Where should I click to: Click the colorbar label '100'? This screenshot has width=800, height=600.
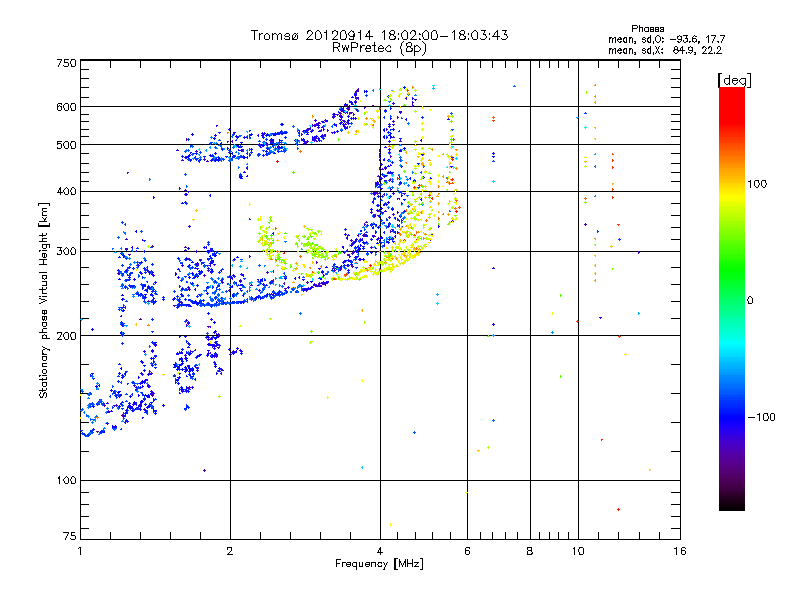(757, 184)
